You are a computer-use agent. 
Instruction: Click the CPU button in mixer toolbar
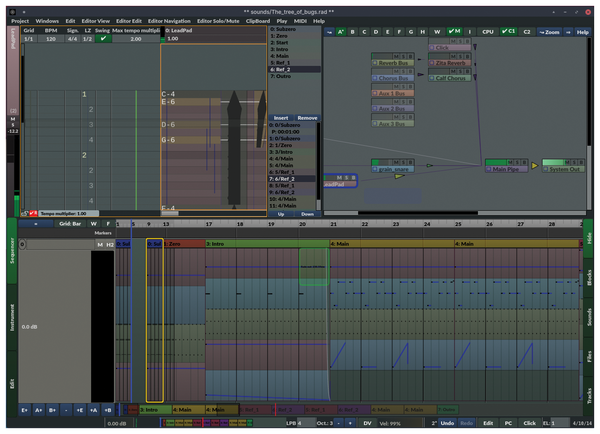pyautogui.click(x=488, y=32)
